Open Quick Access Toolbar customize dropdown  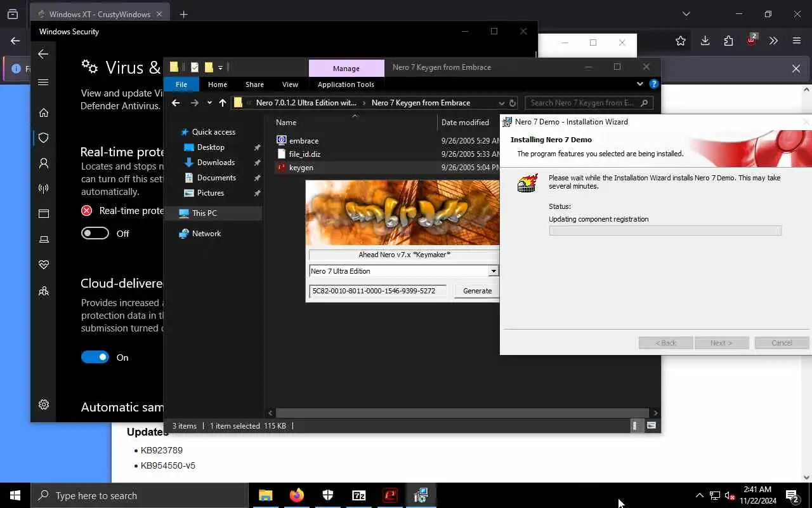click(221, 67)
